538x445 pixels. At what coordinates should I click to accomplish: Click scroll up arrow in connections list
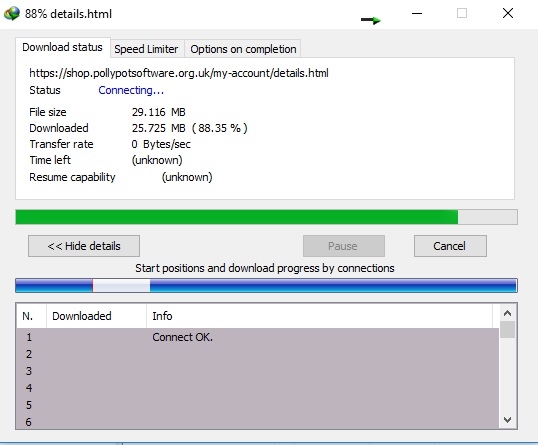tap(508, 313)
